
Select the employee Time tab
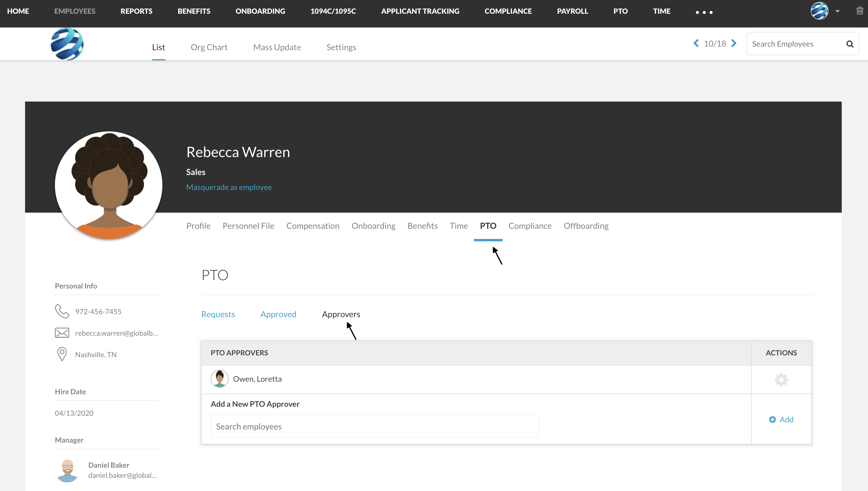click(x=458, y=226)
